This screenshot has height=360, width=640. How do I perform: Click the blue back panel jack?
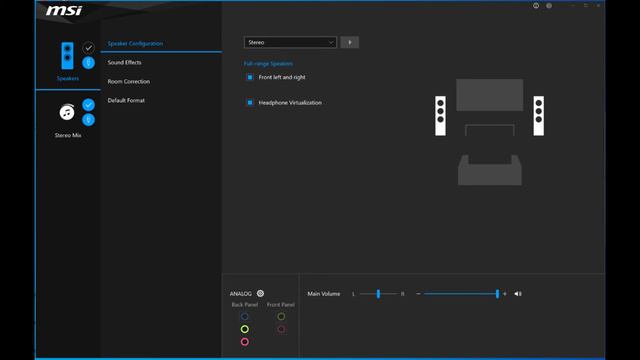244,316
